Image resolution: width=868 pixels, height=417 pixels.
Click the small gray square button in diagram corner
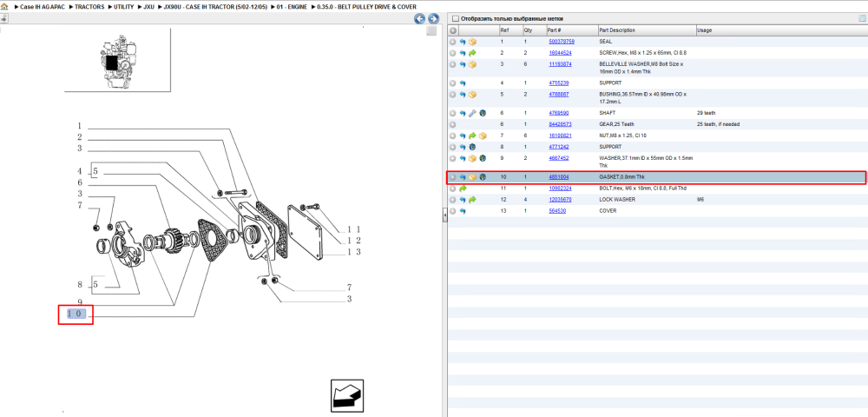(x=431, y=31)
